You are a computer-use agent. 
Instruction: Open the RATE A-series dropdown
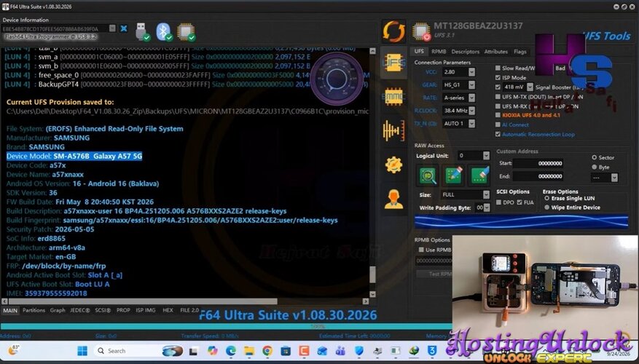coord(471,98)
